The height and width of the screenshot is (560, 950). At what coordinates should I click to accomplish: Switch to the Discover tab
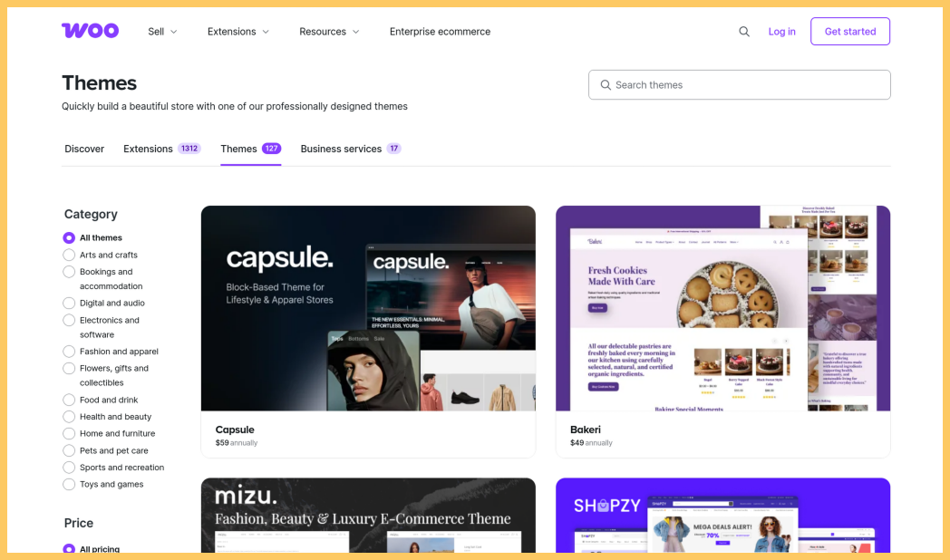[84, 149]
